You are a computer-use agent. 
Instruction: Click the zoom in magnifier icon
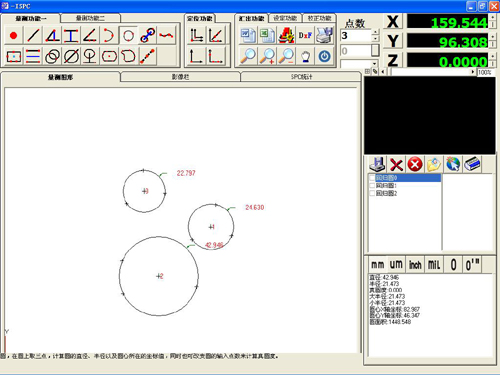tap(268, 56)
